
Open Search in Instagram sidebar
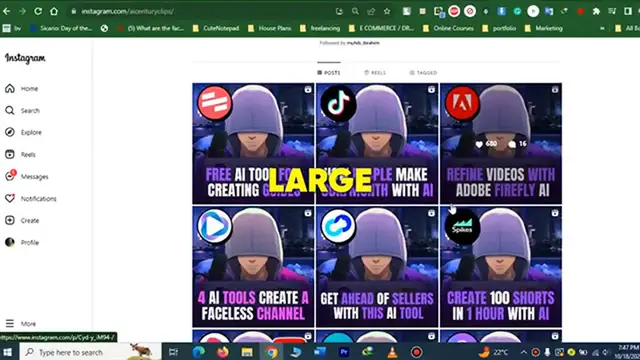click(x=22, y=111)
